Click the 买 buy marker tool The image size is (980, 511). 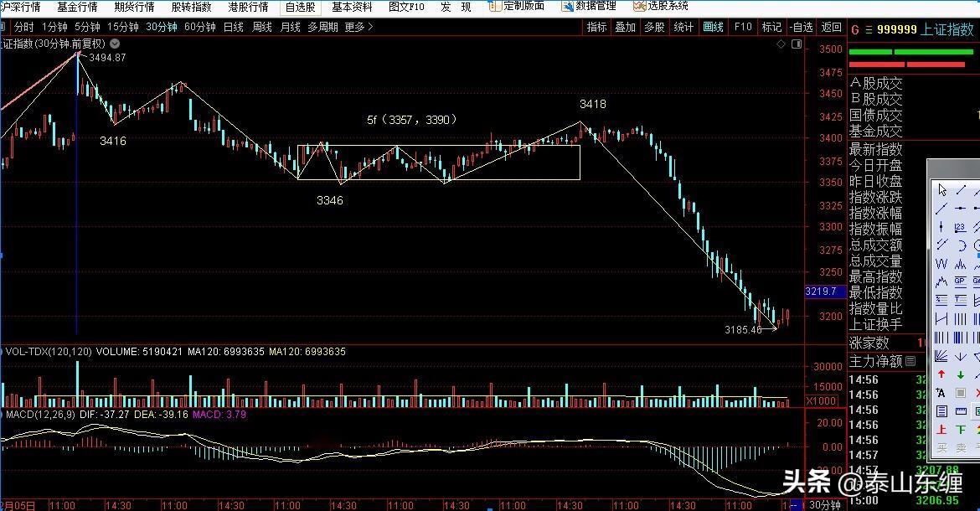click(x=941, y=447)
